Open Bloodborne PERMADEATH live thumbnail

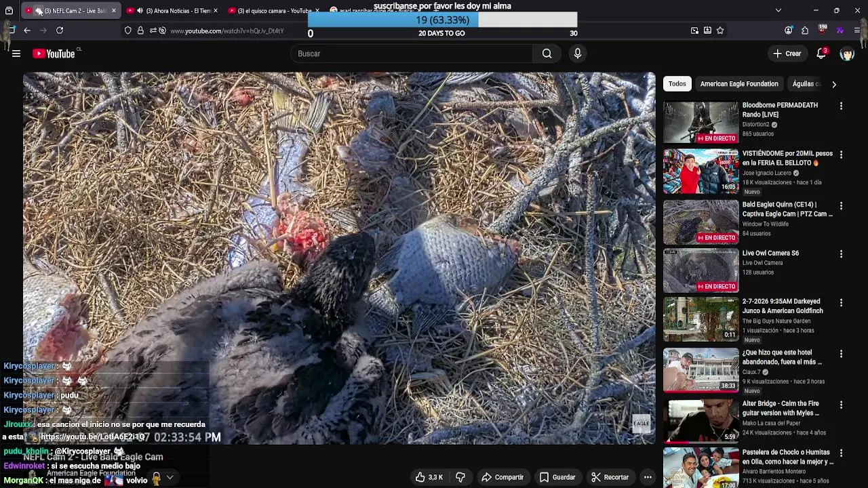click(x=701, y=123)
